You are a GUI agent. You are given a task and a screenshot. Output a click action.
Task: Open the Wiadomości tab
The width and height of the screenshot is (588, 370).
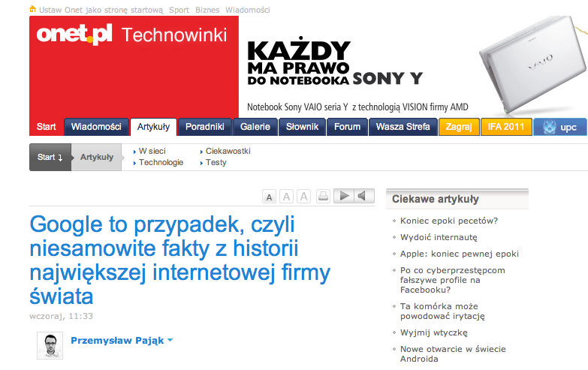(96, 127)
